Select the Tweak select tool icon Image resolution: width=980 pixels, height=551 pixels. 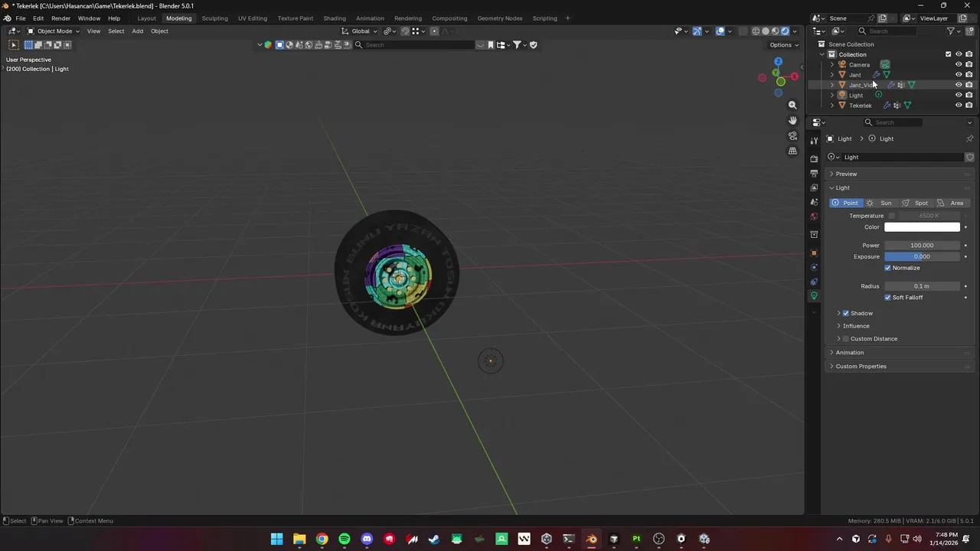(14, 45)
